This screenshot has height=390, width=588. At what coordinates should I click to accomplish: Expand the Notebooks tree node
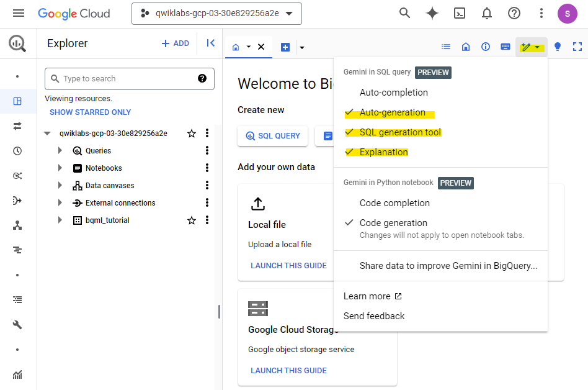pyautogui.click(x=60, y=168)
